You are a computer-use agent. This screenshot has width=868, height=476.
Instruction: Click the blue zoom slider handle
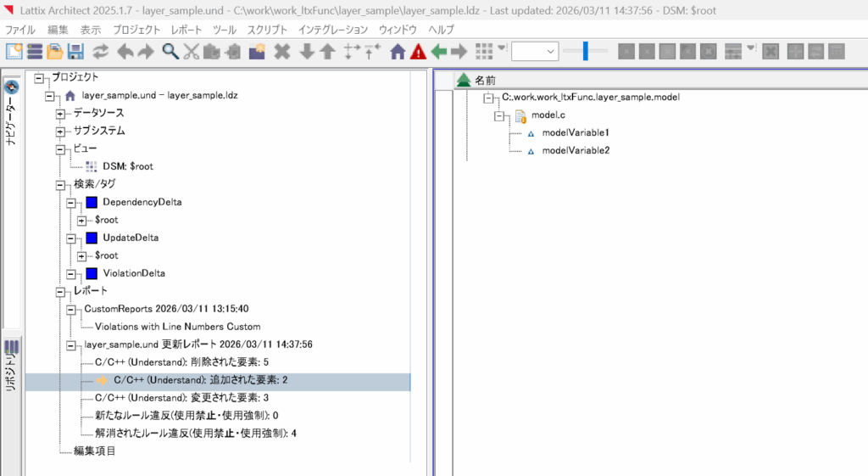(x=585, y=51)
